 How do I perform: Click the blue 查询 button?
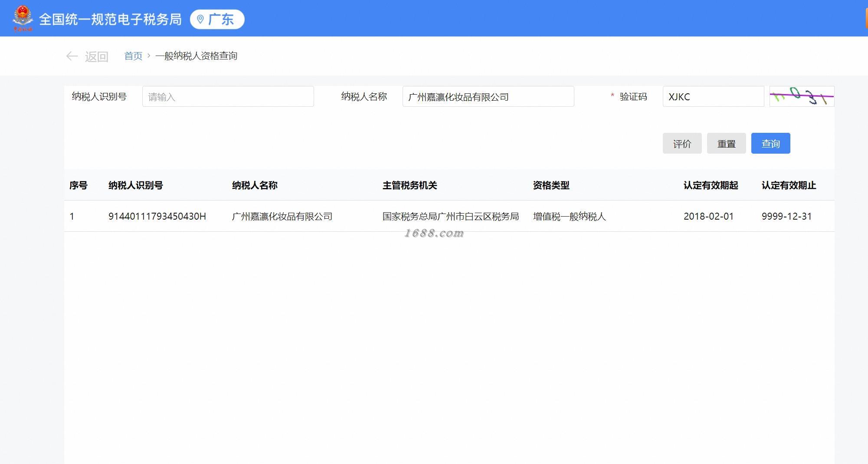tap(770, 143)
